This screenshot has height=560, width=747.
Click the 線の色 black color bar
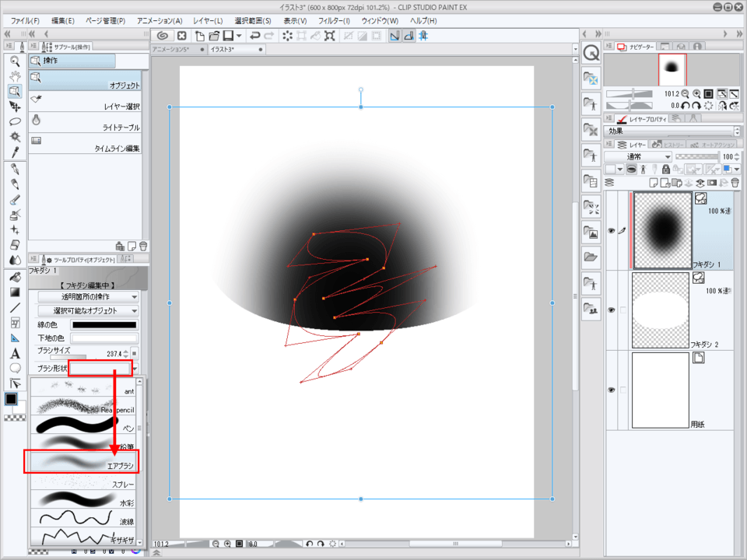coord(103,324)
